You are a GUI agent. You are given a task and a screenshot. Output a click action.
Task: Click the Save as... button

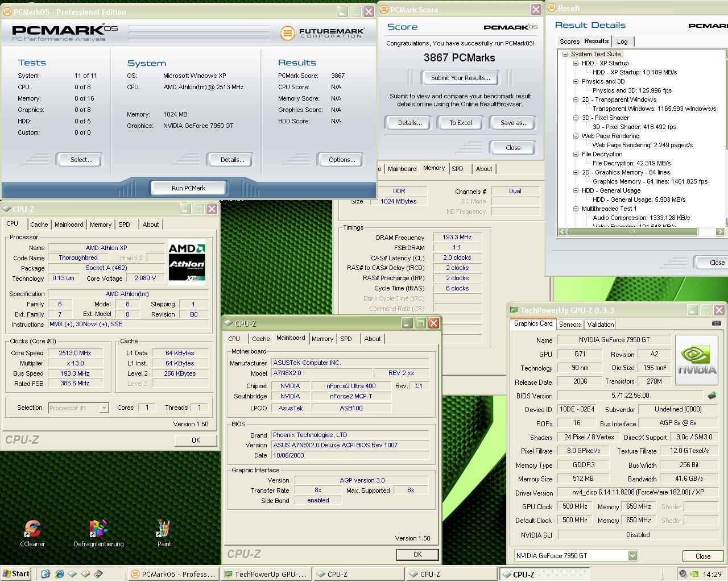click(514, 123)
